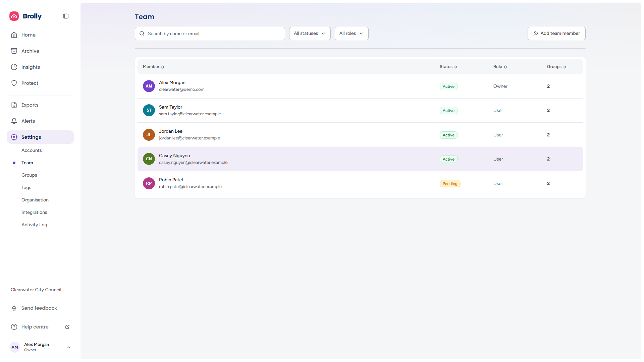Open the Archive box icon

[14, 51]
